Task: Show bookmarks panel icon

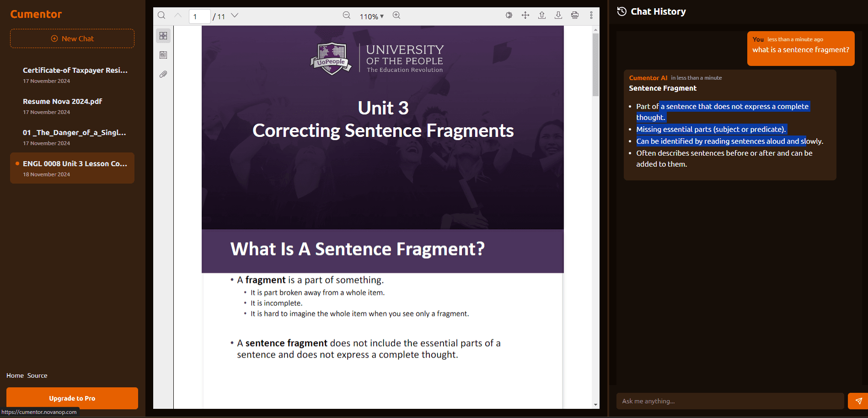Action: [x=163, y=55]
